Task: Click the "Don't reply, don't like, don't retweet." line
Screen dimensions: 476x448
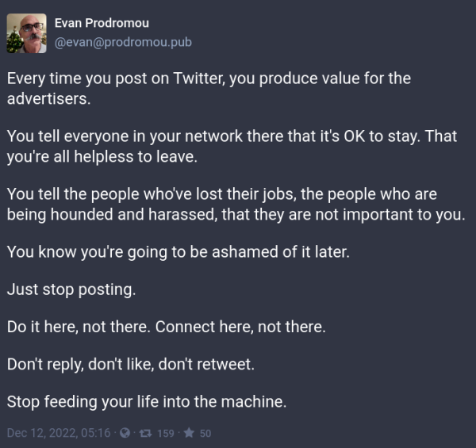Action: [x=131, y=364]
